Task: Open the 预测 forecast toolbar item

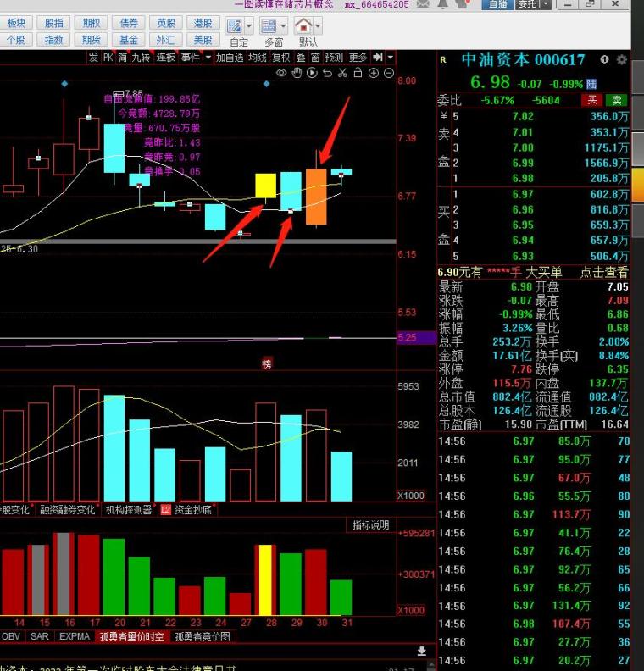Action: pyautogui.click(x=334, y=58)
